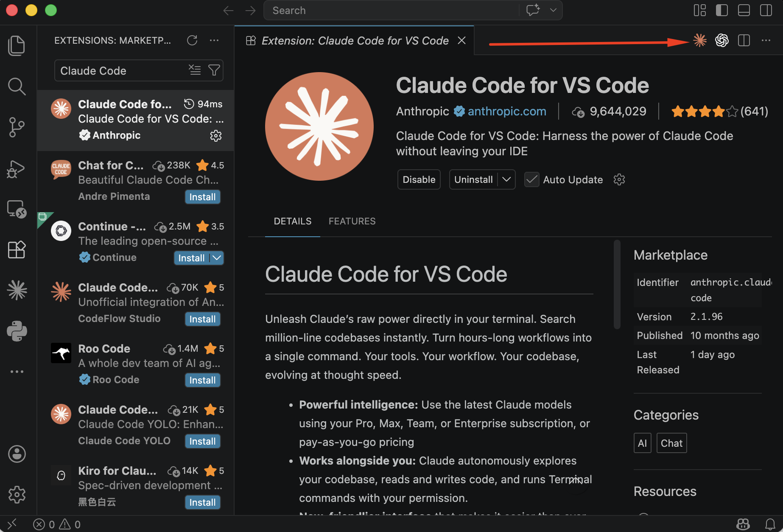Click the ChatGPT icon in editor toolbar

pos(722,40)
